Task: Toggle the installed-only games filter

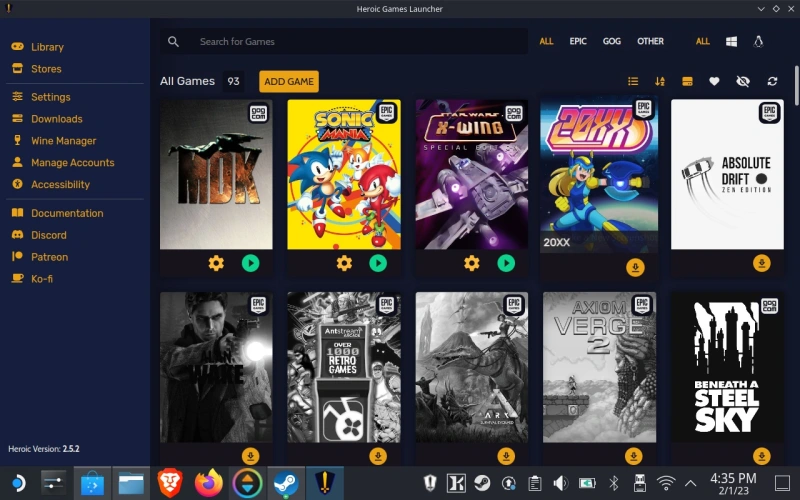Action: click(687, 81)
